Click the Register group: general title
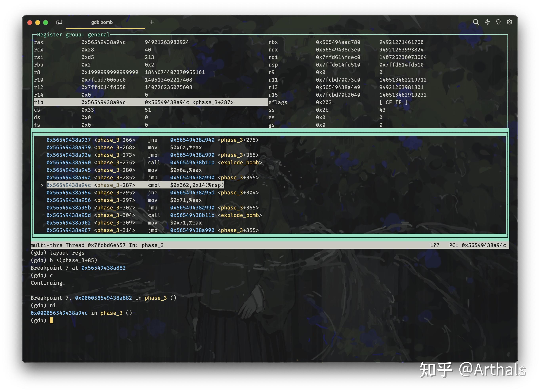Screen dimensions: 540x392 73,35
